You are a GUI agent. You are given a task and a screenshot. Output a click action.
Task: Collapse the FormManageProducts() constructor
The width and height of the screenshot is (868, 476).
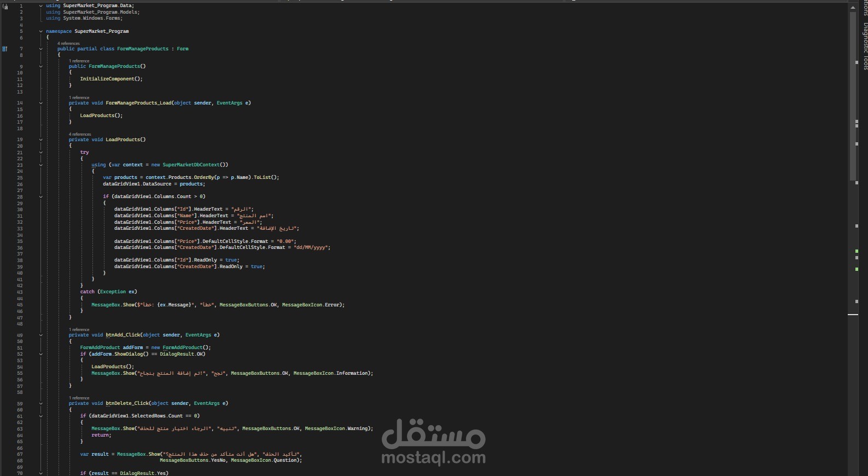point(41,66)
